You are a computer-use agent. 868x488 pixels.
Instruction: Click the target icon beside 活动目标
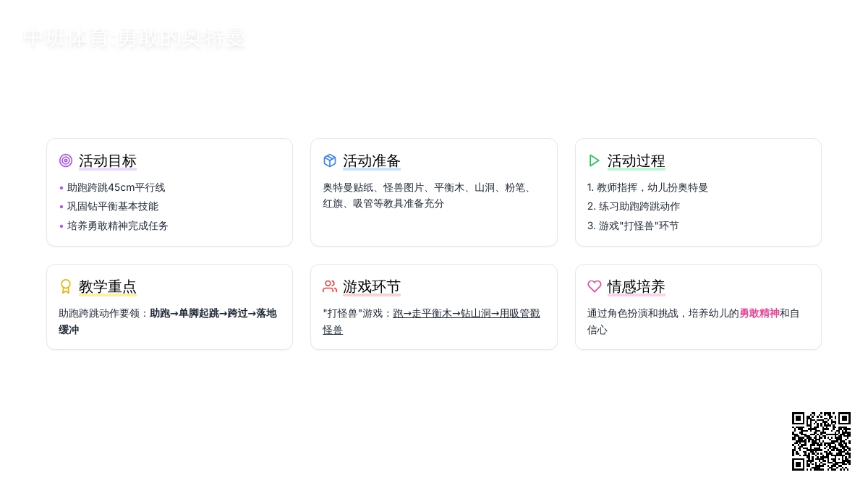[x=66, y=160]
